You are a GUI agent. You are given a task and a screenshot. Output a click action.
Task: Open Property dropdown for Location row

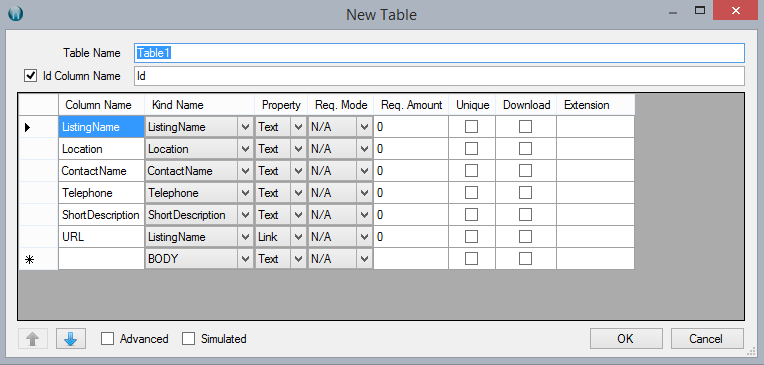pyautogui.click(x=298, y=149)
